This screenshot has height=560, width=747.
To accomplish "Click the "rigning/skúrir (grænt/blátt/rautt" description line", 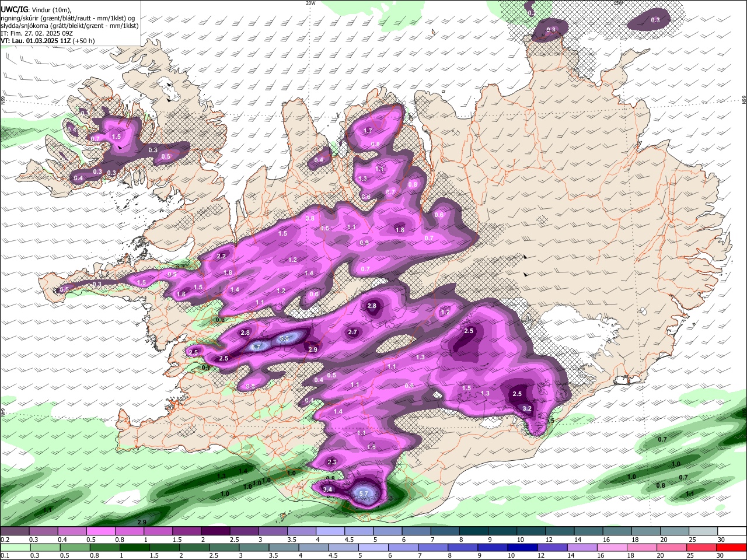I will click(x=68, y=18).
